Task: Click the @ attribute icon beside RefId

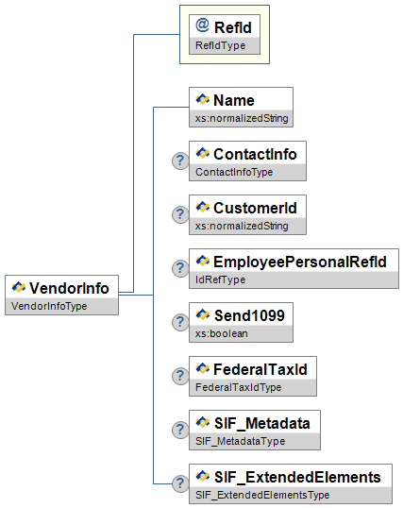Action: [x=202, y=25]
